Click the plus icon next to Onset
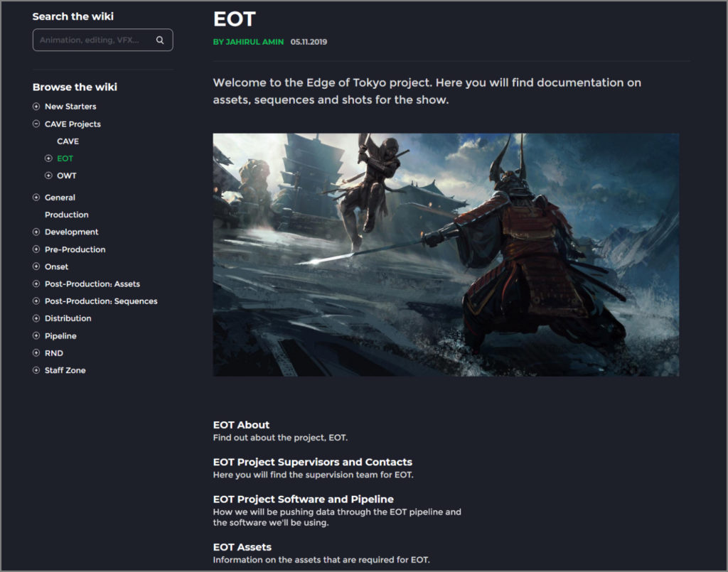The height and width of the screenshot is (572, 728). (x=36, y=266)
